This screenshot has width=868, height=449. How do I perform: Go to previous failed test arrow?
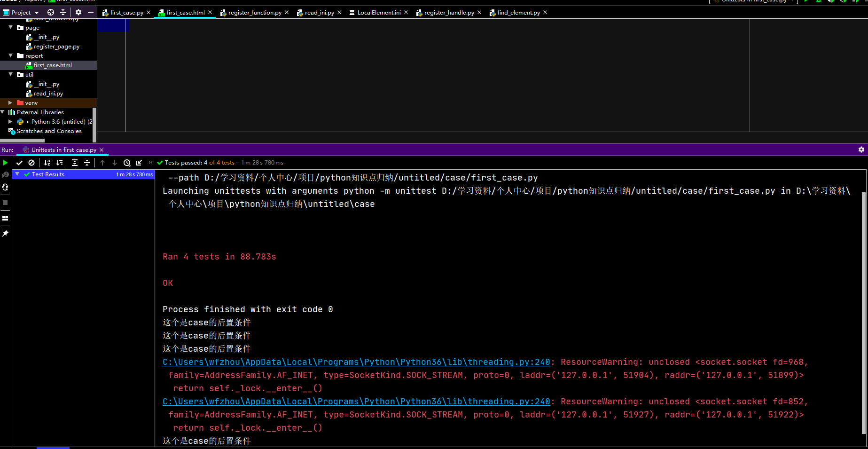pyautogui.click(x=102, y=163)
